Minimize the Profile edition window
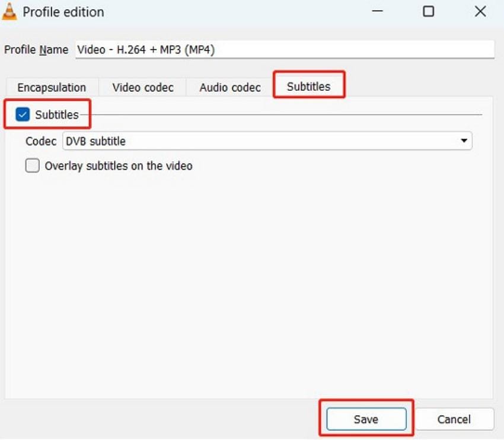This screenshot has width=504, height=440. tap(377, 12)
